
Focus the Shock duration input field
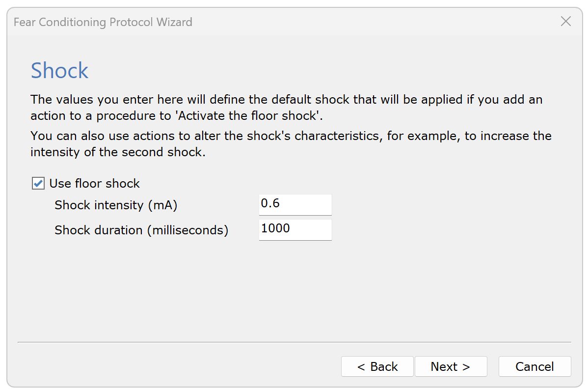point(295,229)
